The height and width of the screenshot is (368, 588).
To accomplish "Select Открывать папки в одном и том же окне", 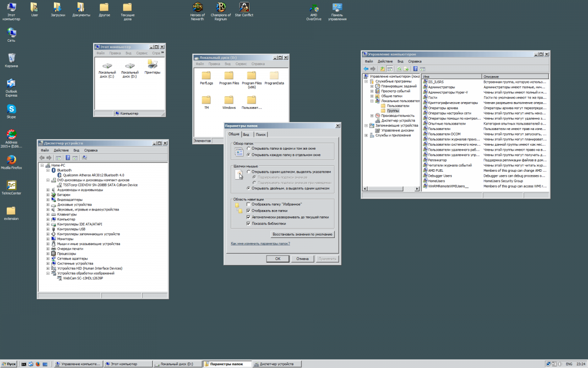I will pyautogui.click(x=248, y=148).
